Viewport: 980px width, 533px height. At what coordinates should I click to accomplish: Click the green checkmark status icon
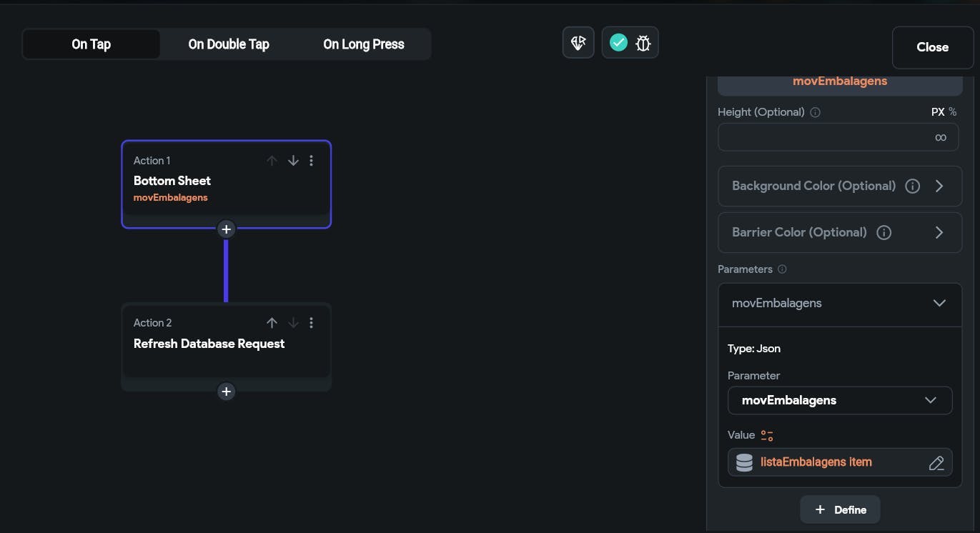pos(618,43)
